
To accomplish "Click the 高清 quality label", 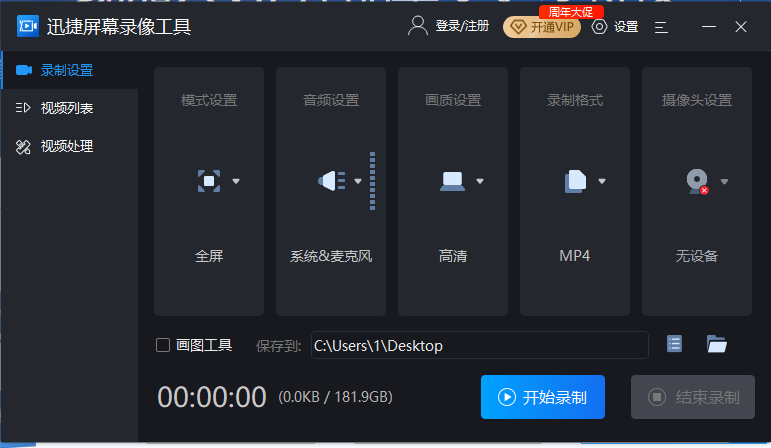I will (453, 256).
